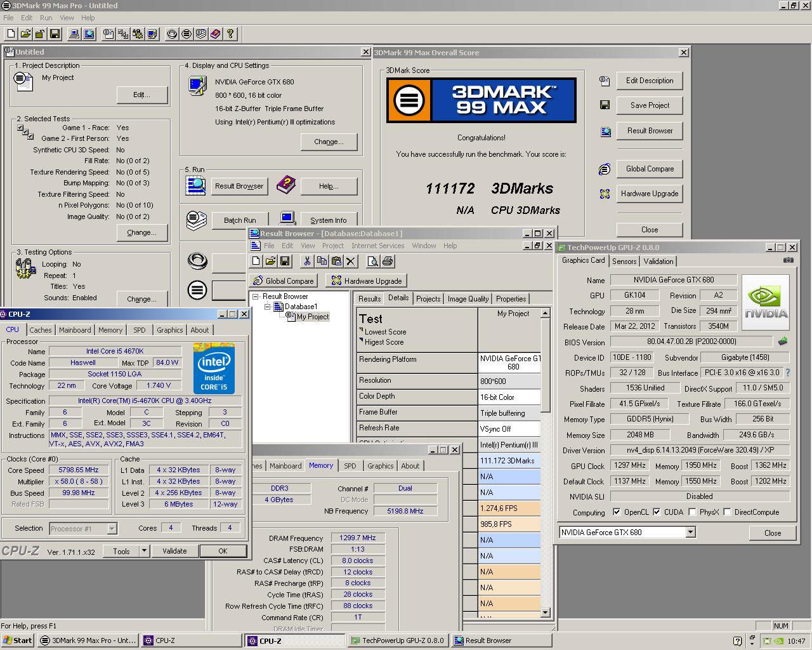Click the Batch Run stacked pages toolbar icon
812x650 pixels.
201,34
